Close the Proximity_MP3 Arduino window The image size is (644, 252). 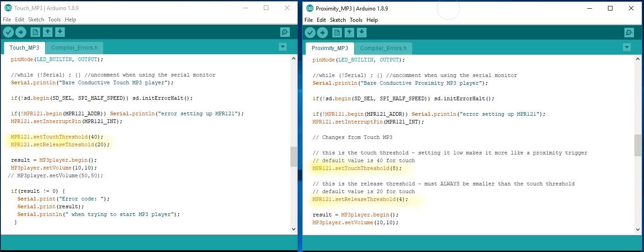[x=631, y=8]
